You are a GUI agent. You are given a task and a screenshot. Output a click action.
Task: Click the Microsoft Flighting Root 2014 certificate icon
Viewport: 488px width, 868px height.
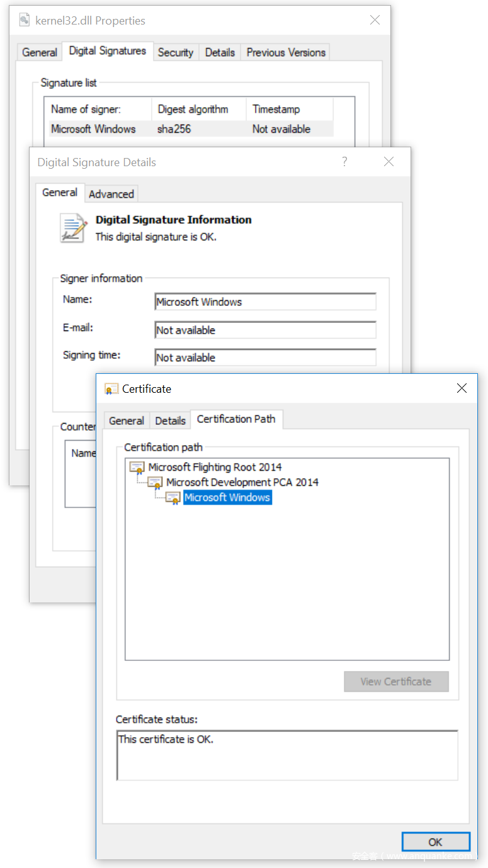click(x=137, y=468)
